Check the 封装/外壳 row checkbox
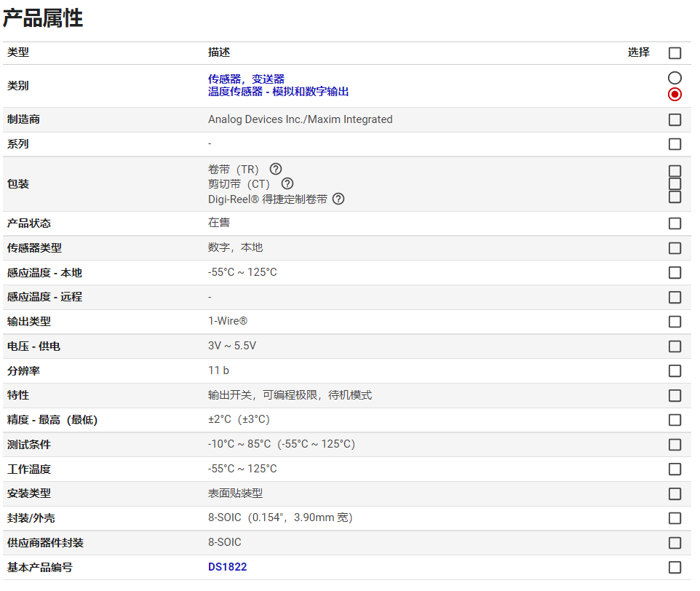Viewport: 700px width, 591px height. coord(675,518)
